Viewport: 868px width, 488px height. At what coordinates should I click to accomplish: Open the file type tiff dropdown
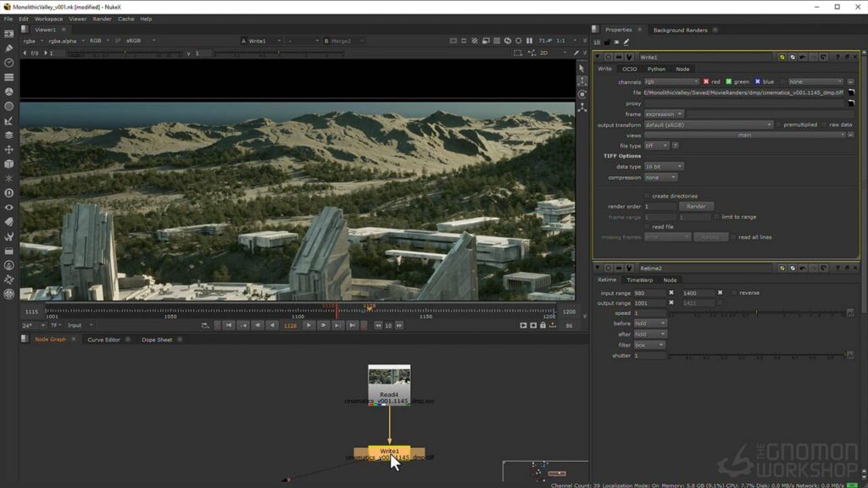pyautogui.click(x=656, y=146)
